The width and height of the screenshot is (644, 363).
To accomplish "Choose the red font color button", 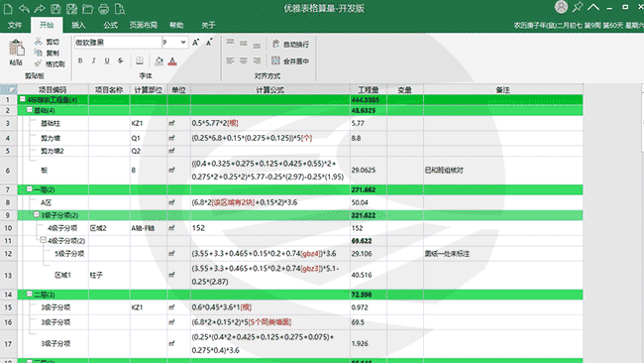I will point(172,61).
